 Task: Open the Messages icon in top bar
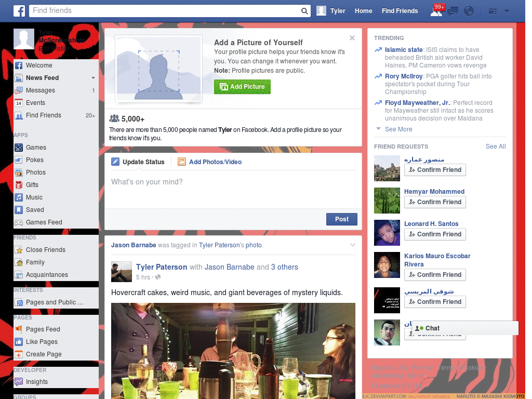453,11
